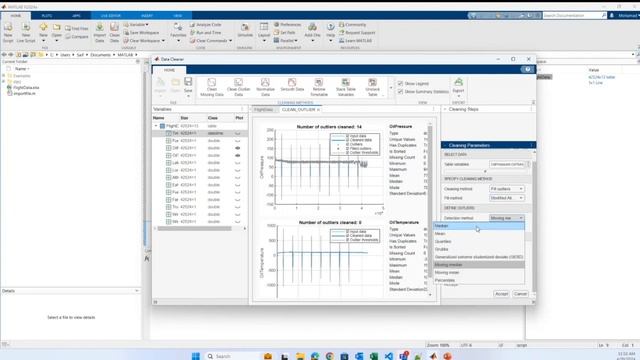The height and width of the screenshot is (360, 640).
Task: Collapse Cleaning Steps panel header
Action: 445,109
